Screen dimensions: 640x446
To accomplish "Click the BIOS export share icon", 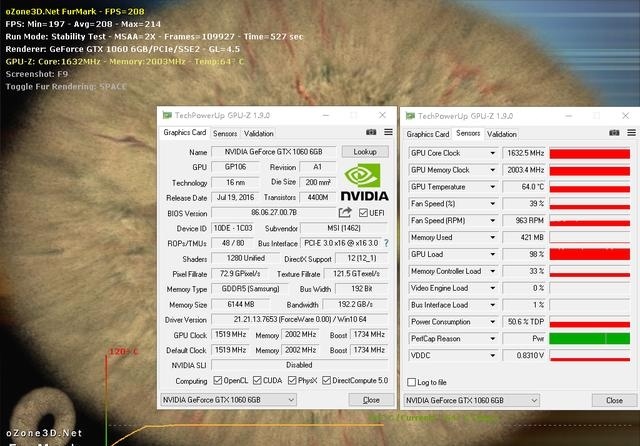I will pos(345,212).
